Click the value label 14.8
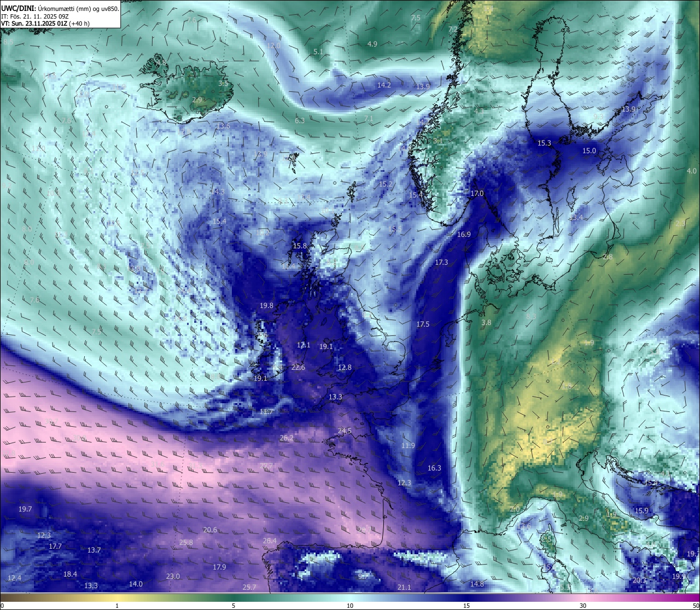 477,584
